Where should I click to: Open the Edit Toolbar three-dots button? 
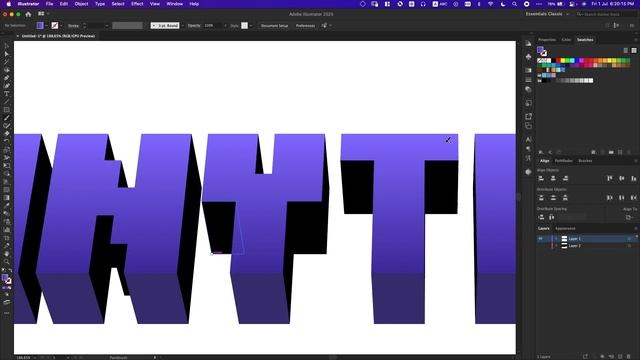point(7,313)
